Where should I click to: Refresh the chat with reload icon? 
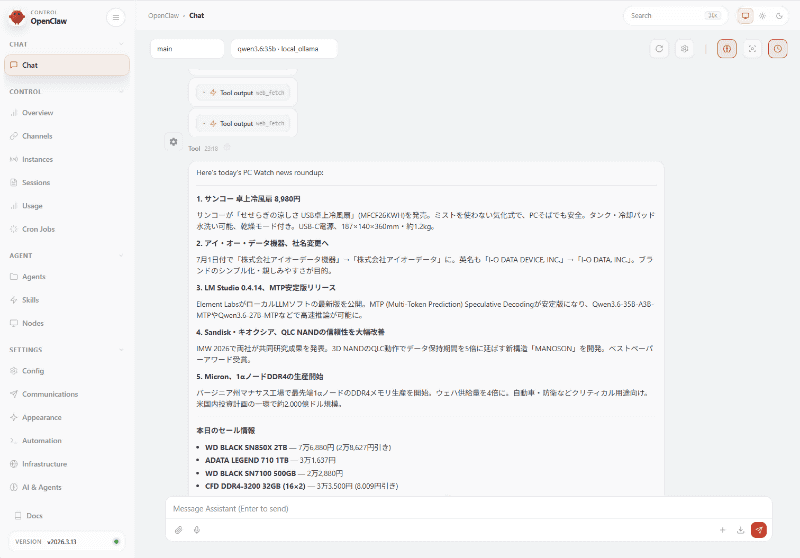(659, 49)
